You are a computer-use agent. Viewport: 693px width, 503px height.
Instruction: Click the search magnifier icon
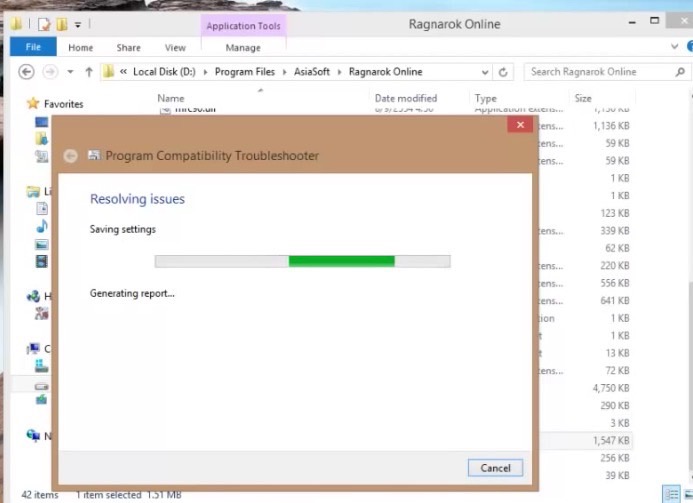tap(680, 72)
